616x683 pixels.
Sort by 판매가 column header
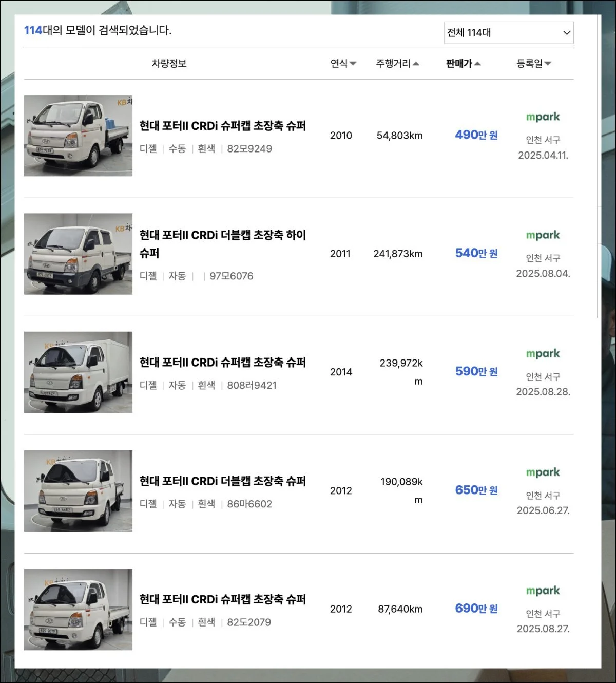pos(463,63)
